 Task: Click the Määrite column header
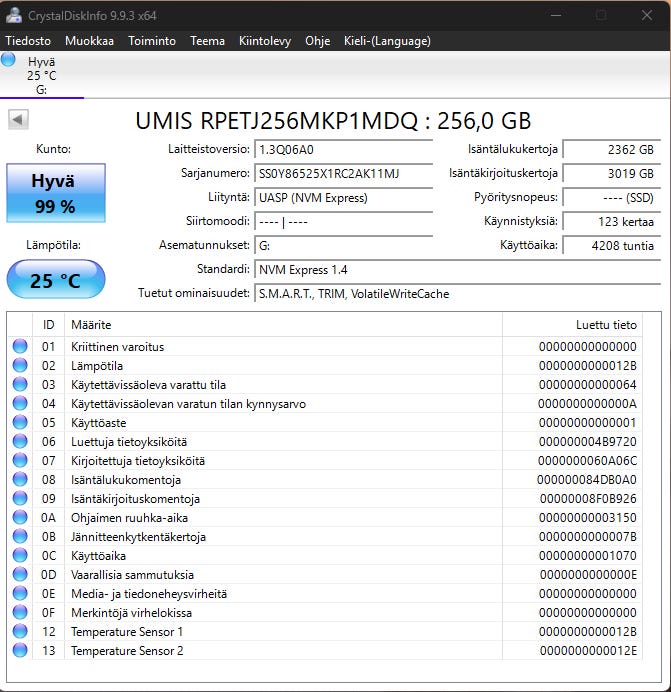(283, 325)
